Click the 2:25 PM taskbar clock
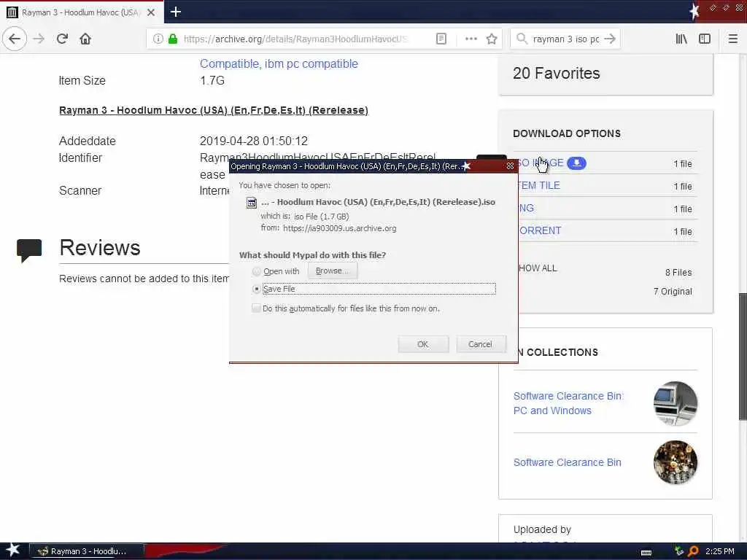747x560 pixels. [719, 551]
